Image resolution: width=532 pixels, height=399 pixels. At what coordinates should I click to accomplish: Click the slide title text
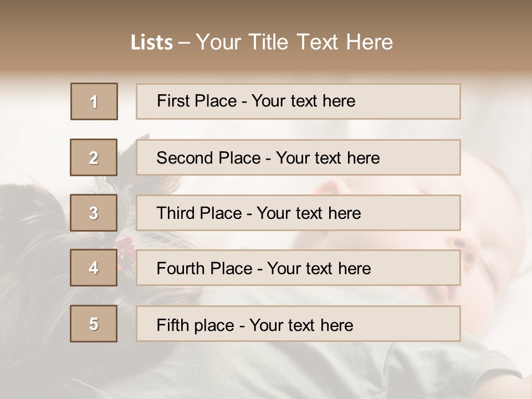[x=262, y=42]
